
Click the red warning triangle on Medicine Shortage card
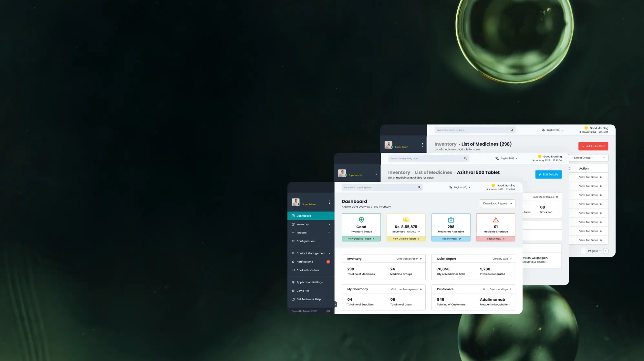pyautogui.click(x=496, y=220)
